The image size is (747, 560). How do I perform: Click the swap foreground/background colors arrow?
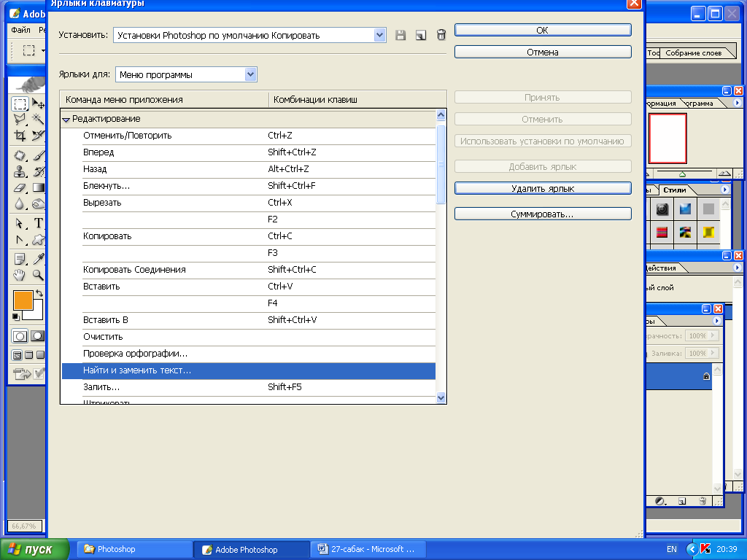(39, 293)
